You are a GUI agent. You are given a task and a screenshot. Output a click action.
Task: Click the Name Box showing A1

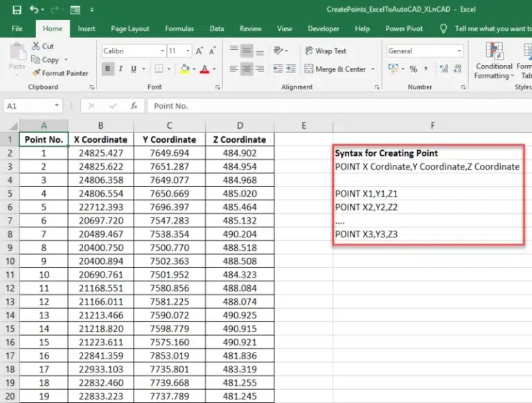28,106
